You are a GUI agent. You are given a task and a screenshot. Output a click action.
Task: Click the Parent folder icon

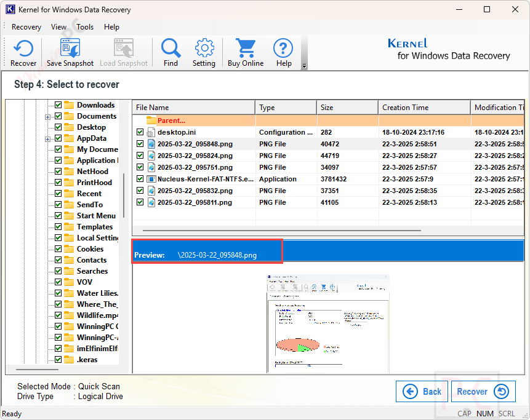click(x=151, y=120)
